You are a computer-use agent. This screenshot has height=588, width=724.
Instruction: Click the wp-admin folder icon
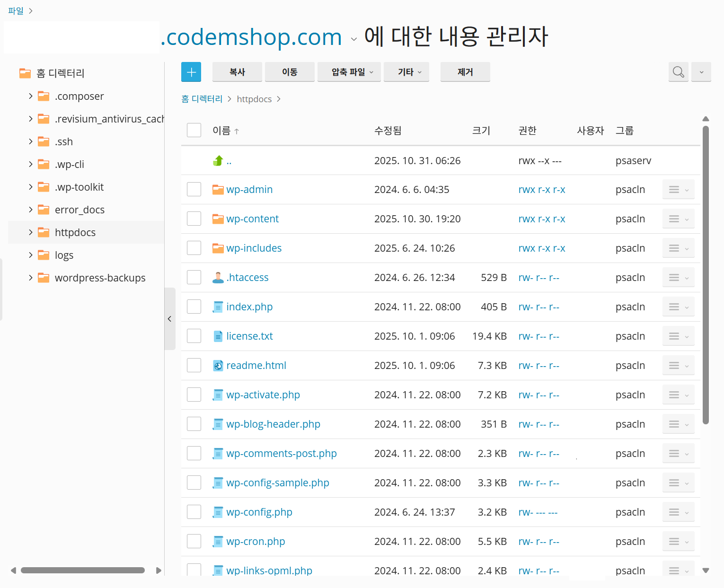[218, 190]
